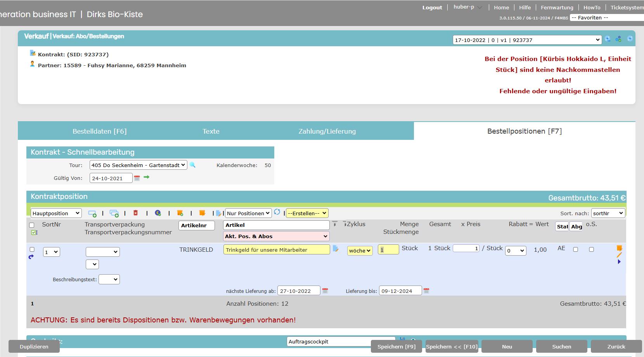Switch to Zahlung/Lieferung tab
The image size is (644, 357).
pyautogui.click(x=327, y=131)
